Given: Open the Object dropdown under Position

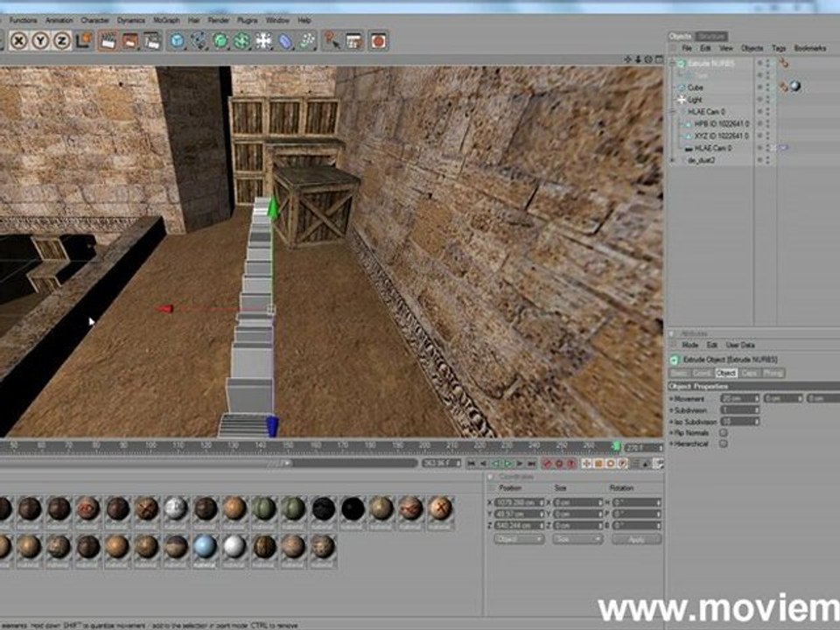Looking at the screenshot, I should coord(519,540).
